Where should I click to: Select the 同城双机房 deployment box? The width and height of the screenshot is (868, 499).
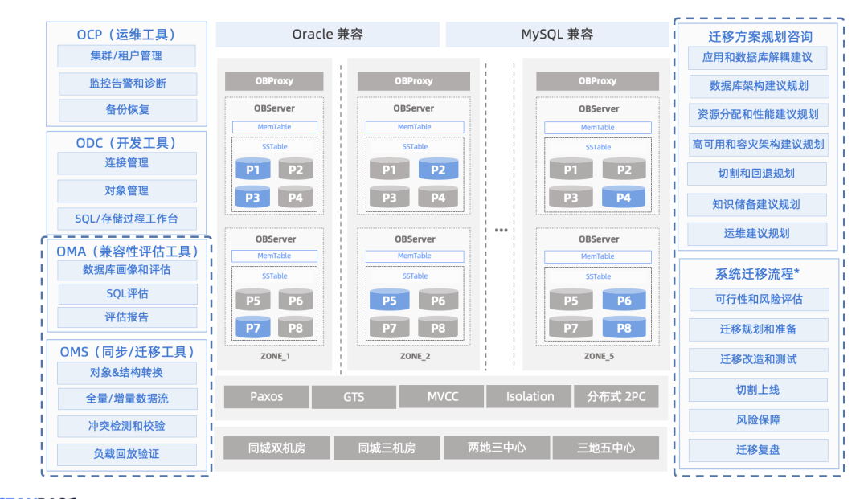click(x=276, y=448)
